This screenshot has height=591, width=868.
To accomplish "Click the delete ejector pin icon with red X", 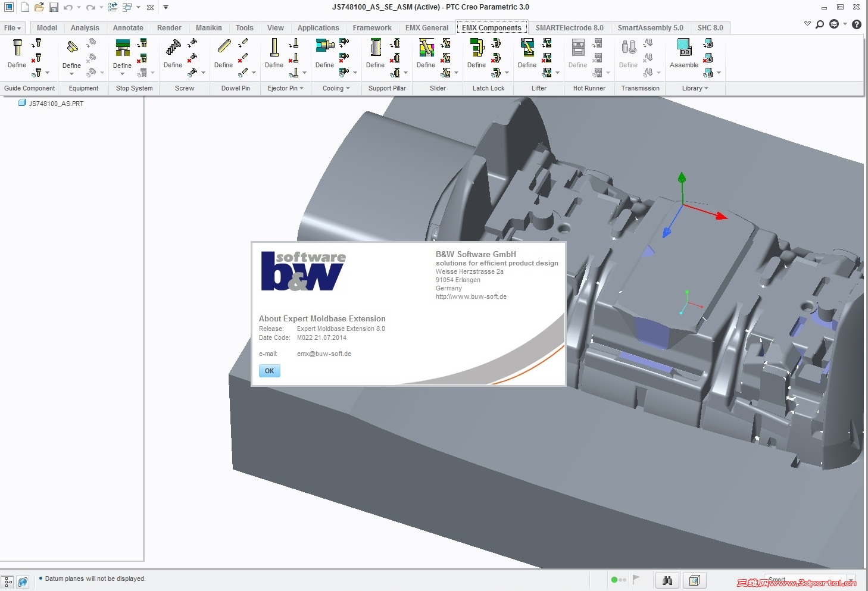I will (x=294, y=58).
